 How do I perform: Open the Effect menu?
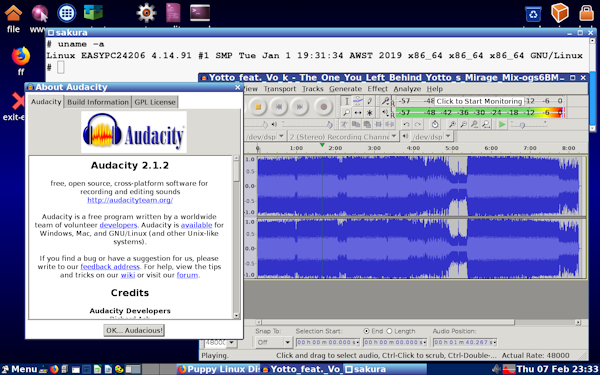coord(378,89)
